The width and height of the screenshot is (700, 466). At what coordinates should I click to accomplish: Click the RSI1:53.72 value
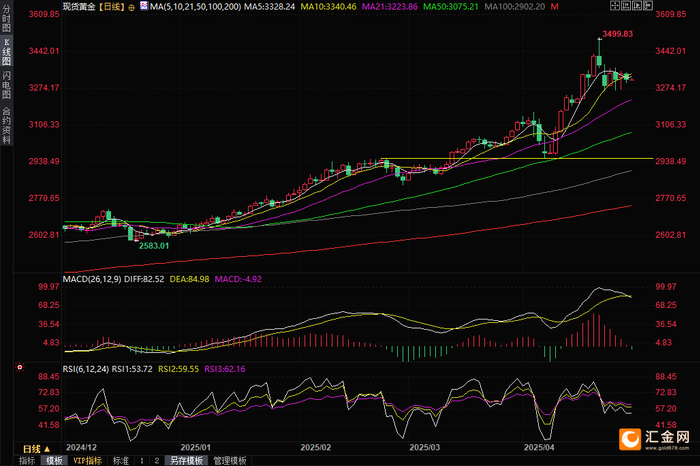pyautogui.click(x=132, y=369)
